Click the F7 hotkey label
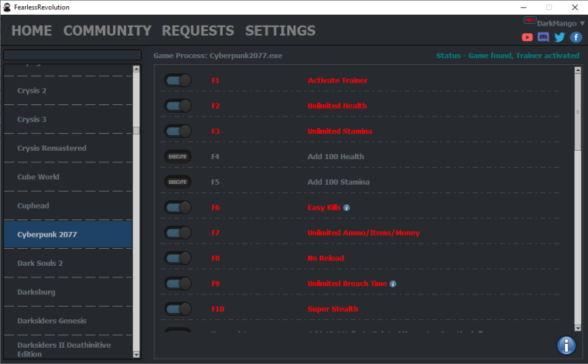Image resolution: width=588 pixels, height=364 pixels. pyautogui.click(x=215, y=233)
